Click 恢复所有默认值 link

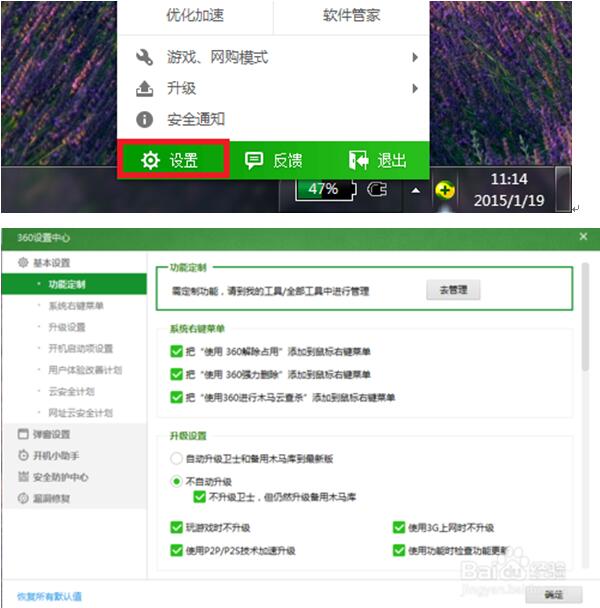[x=49, y=596]
